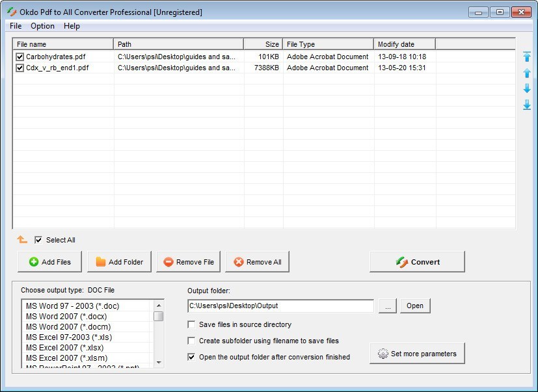Open Set more parameters dialog

417,353
